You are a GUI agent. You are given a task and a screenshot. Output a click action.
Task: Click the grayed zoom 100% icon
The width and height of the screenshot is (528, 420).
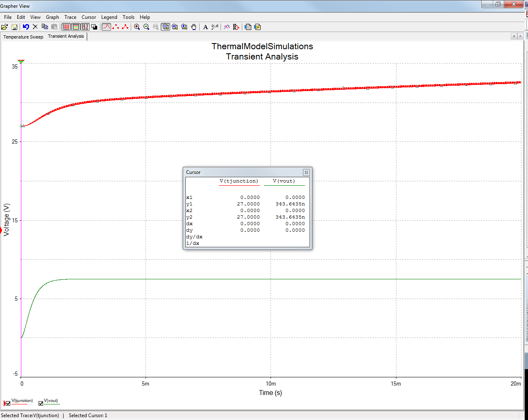click(156, 27)
